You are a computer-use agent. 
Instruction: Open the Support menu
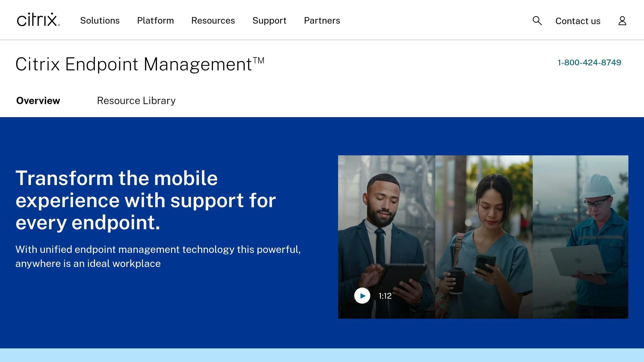point(269,21)
